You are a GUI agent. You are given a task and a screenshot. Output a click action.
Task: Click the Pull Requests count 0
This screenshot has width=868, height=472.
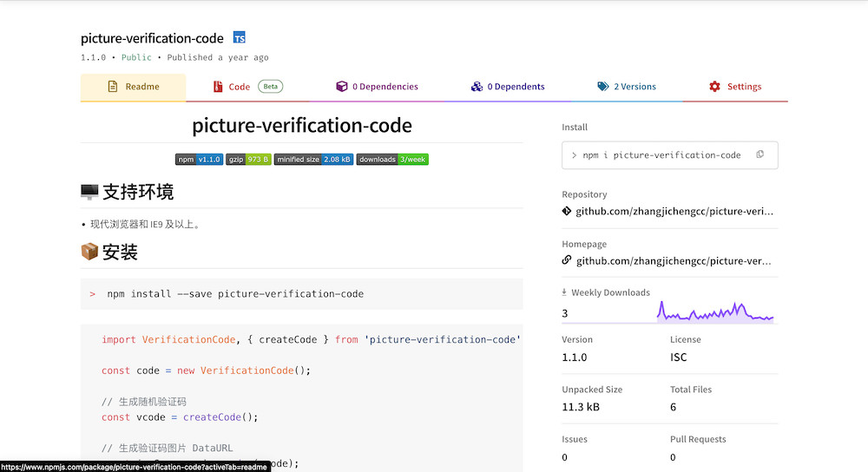(x=674, y=457)
